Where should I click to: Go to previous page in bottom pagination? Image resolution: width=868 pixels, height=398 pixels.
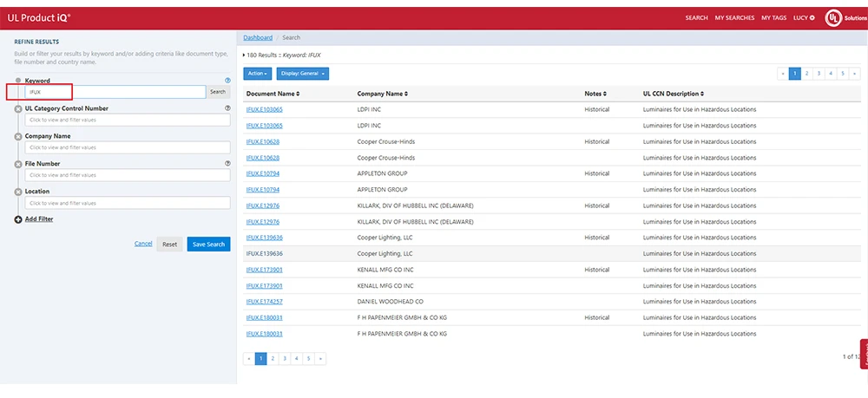coord(249,359)
